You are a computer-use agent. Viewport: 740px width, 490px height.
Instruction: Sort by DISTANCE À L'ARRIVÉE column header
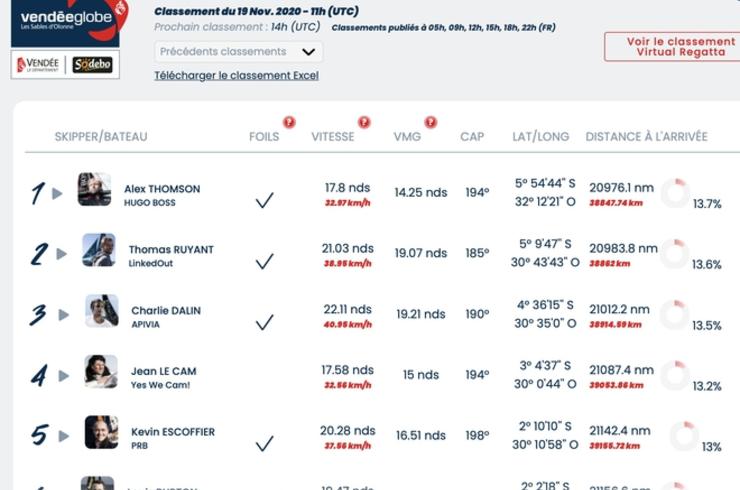(646, 137)
